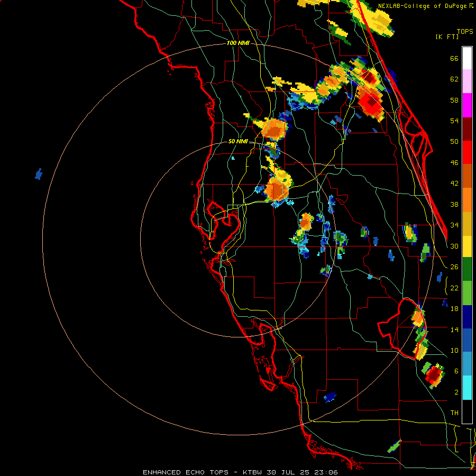Click the [K FT] units label
The height and width of the screenshot is (476, 476).
tap(447, 36)
